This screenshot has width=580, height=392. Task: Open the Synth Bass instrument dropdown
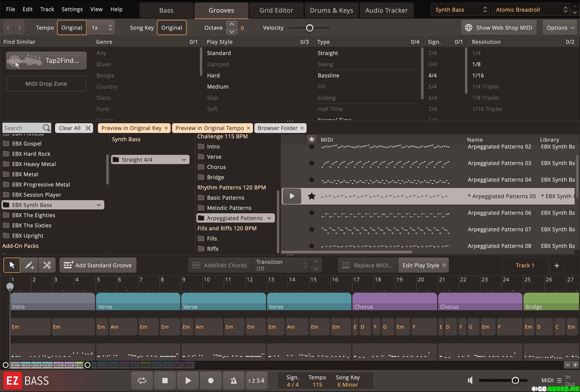[x=461, y=10]
